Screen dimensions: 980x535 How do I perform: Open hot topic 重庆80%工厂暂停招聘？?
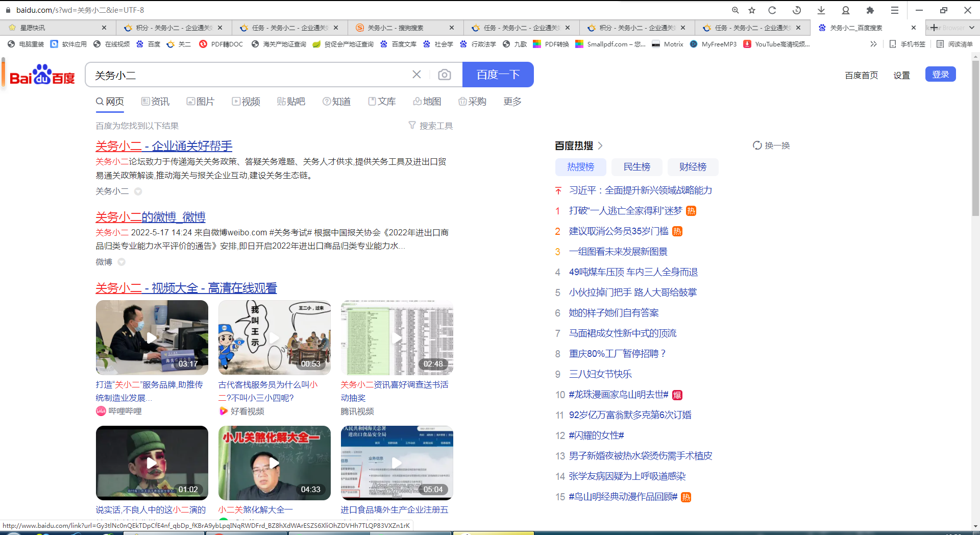point(617,354)
